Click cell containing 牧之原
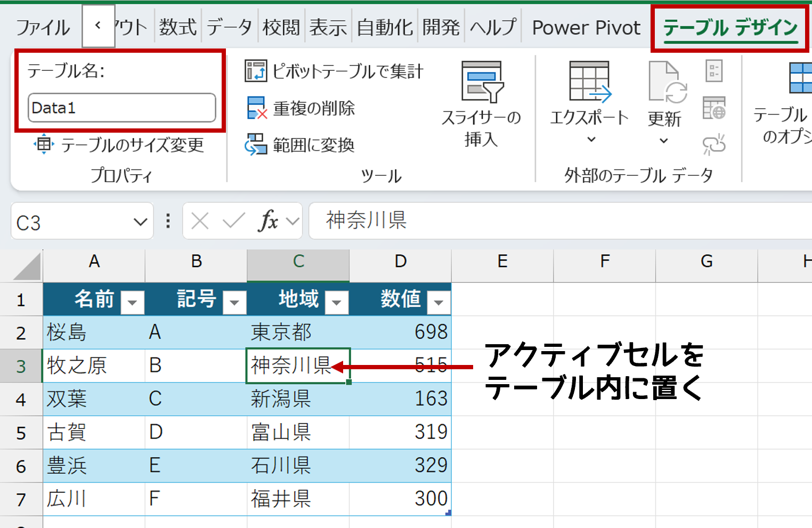812x528 pixels. point(94,366)
